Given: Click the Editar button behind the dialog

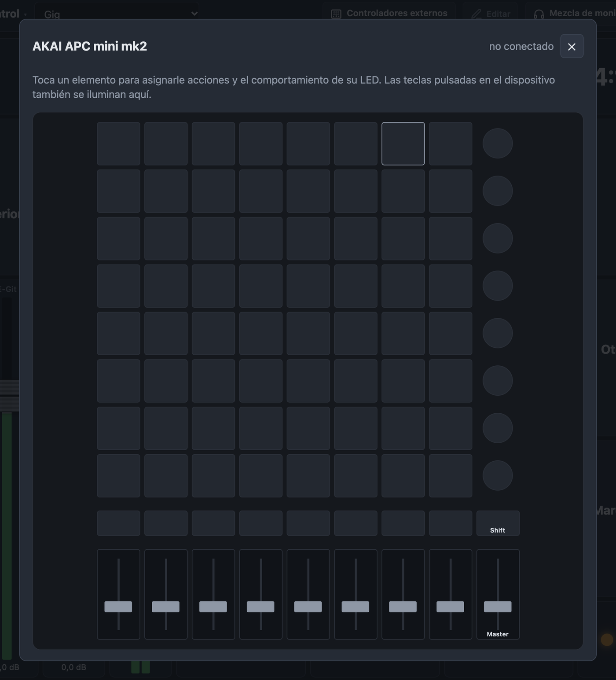Looking at the screenshot, I should click(x=490, y=14).
